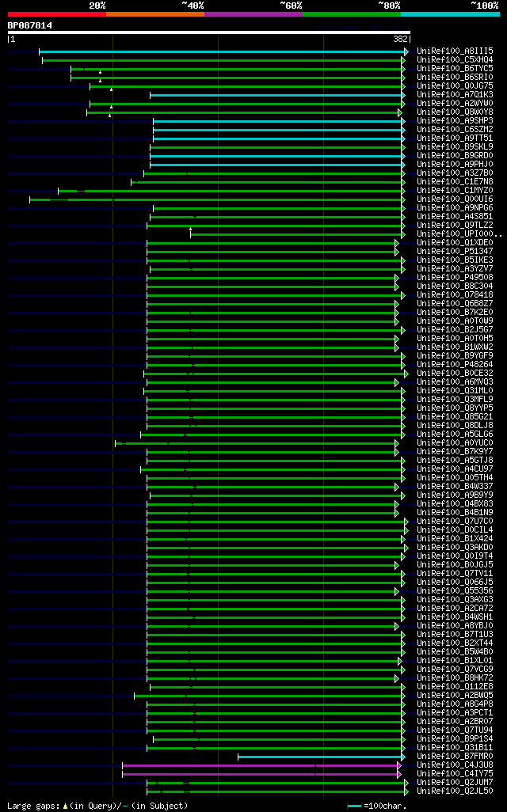Select the UniRef100_B9P1S4 entry
The width and height of the screenshot is (507, 812).
coord(455,739)
